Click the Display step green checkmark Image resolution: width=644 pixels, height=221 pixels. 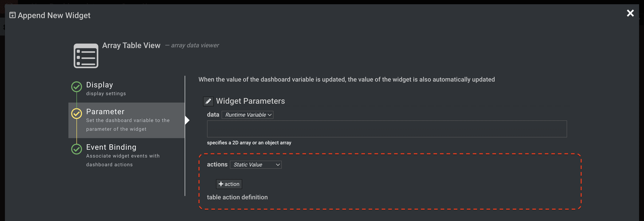pyautogui.click(x=76, y=87)
